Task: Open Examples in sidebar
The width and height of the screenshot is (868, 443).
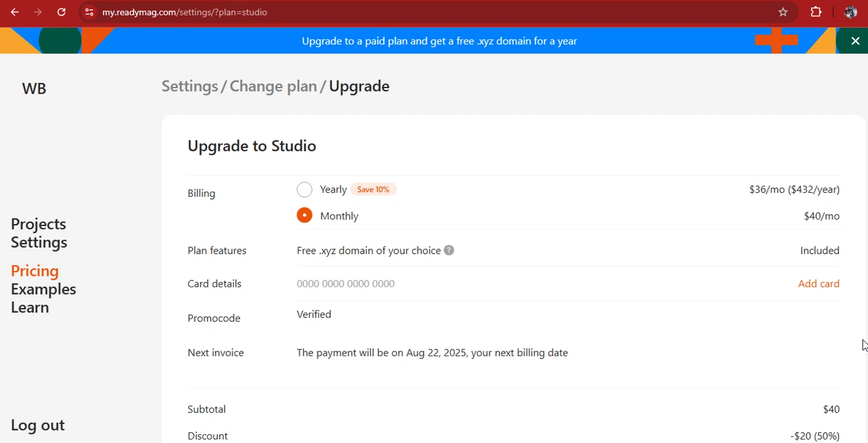Action: [43, 289]
